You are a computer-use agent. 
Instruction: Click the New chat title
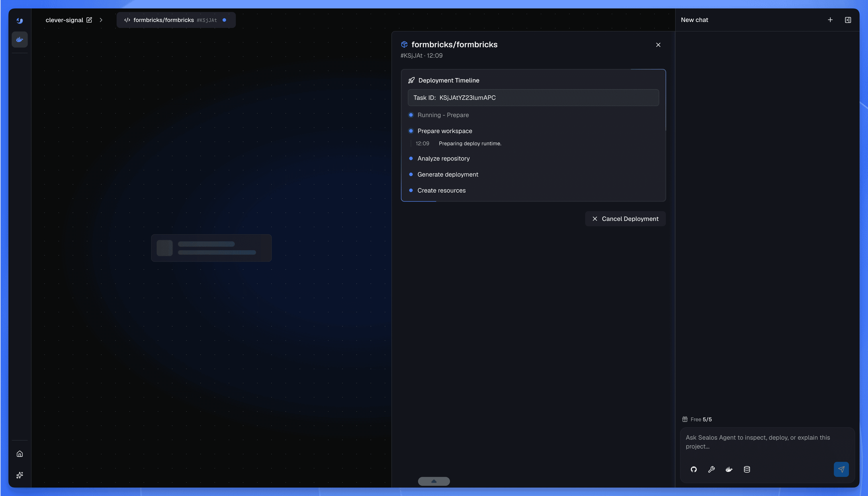tap(694, 20)
